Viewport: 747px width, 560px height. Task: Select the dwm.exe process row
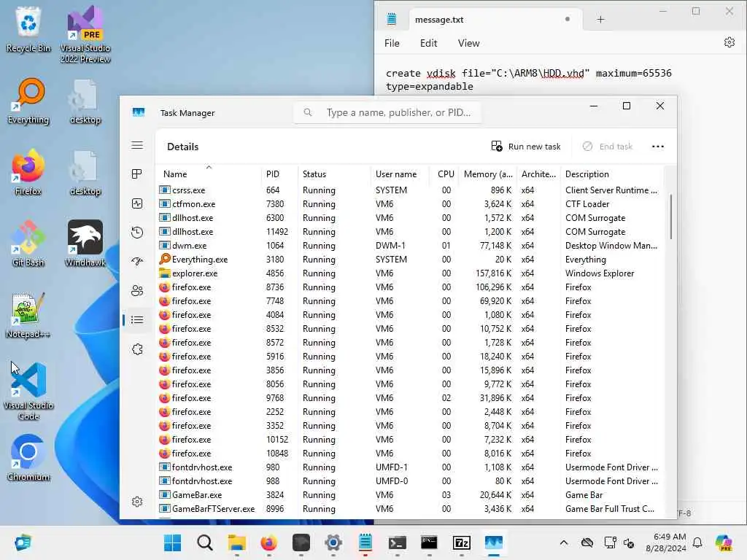pos(410,245)
